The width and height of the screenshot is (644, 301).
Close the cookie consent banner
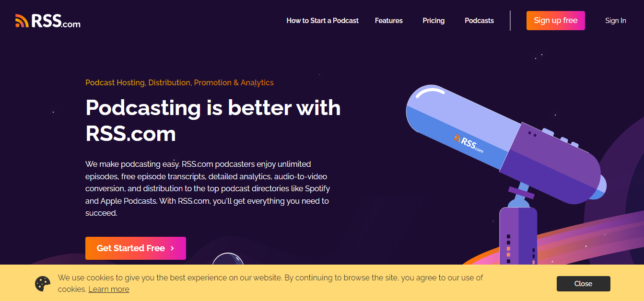coord(583,283)
